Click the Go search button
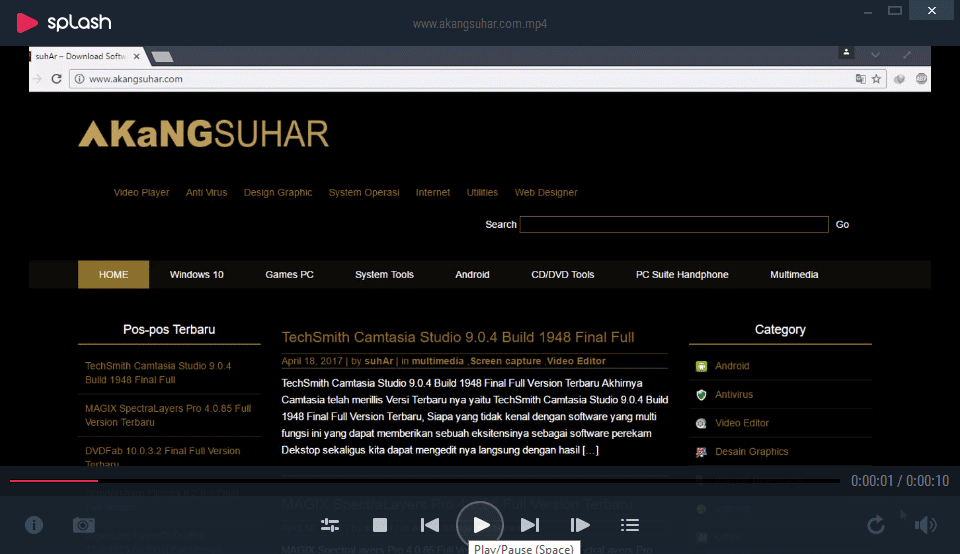This screenshot has width=960, height=554. [842, 225]
